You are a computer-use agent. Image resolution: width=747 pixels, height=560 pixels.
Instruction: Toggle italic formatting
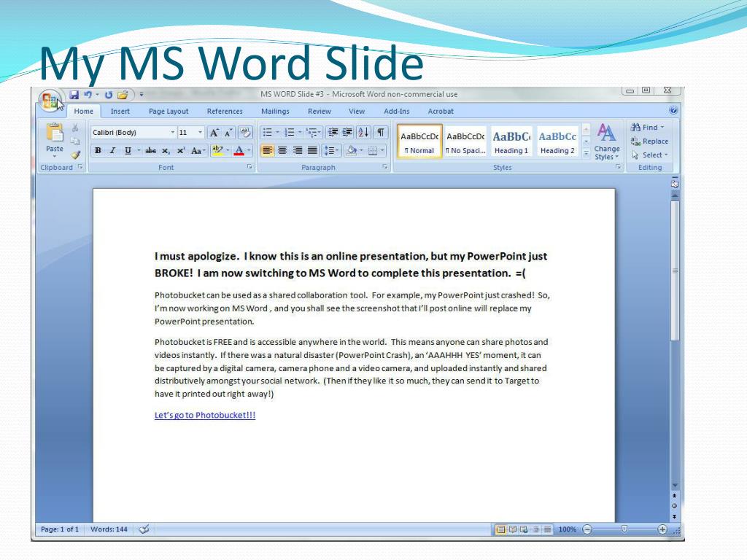coord(112,151)
